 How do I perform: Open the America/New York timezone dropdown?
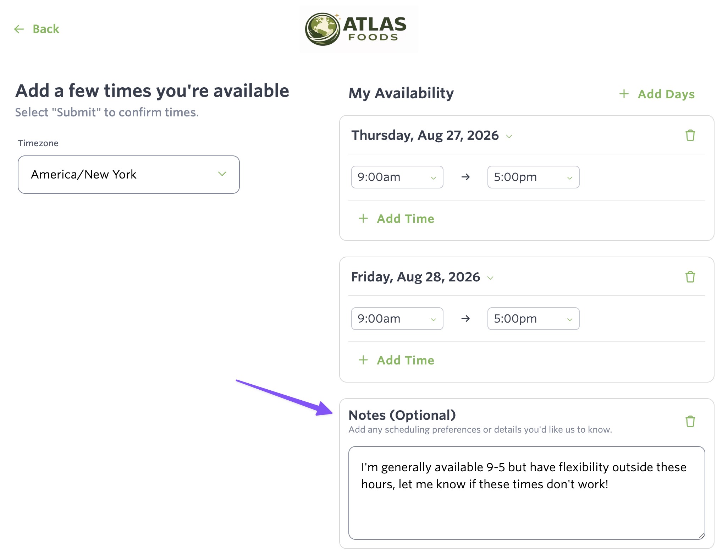click(x=129, y=175)
